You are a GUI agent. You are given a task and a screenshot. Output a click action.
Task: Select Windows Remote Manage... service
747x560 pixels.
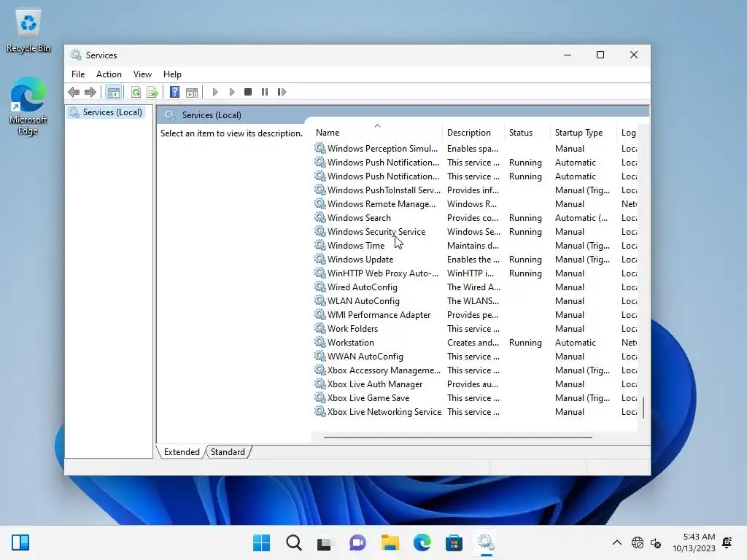tap(381, 204)
